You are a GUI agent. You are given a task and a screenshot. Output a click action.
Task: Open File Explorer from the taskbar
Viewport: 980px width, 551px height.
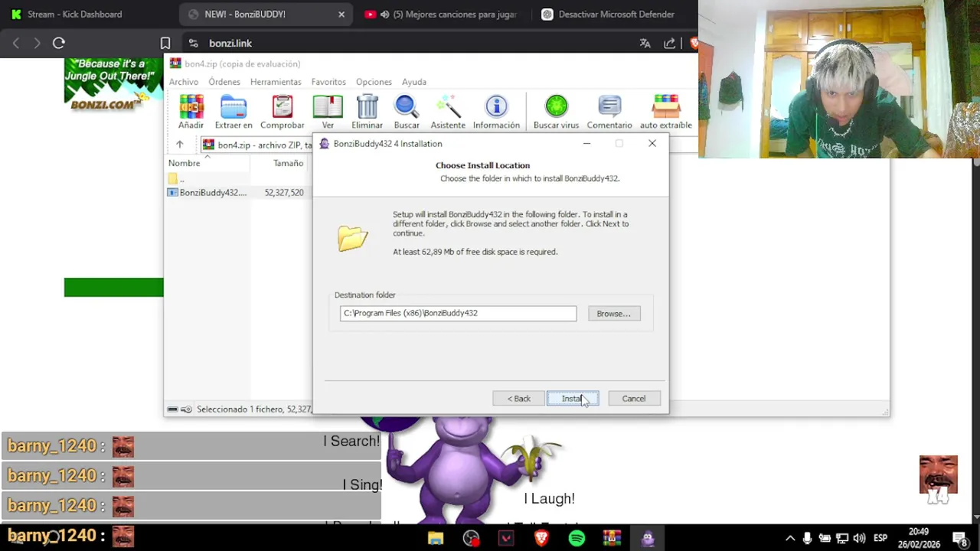(436, 539)
